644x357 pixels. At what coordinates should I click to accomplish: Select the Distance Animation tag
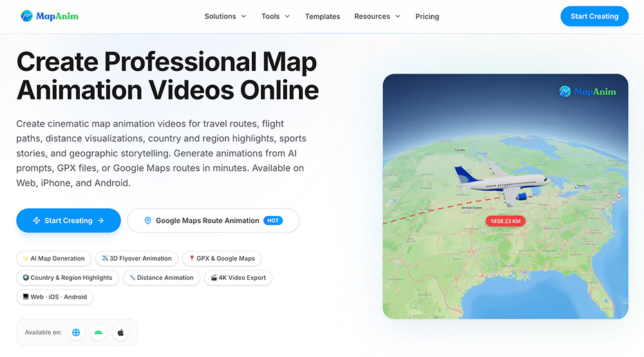[162, 278]
